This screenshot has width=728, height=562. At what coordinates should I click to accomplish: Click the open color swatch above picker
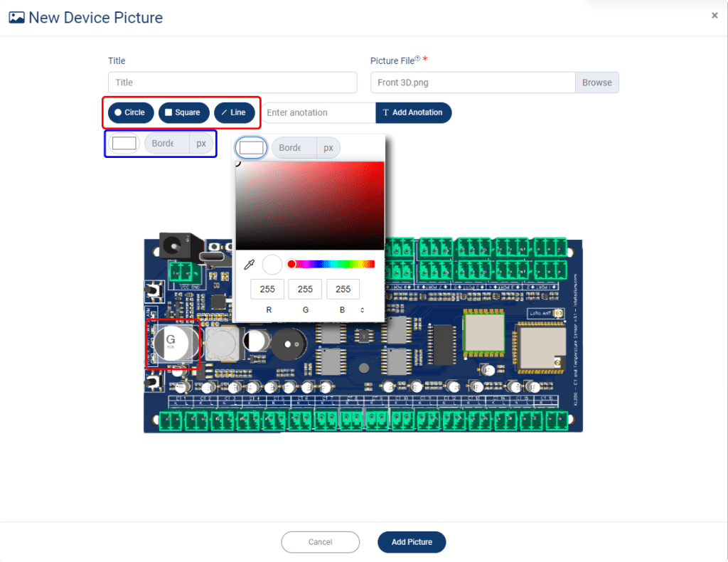pyautogui.click(x=252, y=148)
